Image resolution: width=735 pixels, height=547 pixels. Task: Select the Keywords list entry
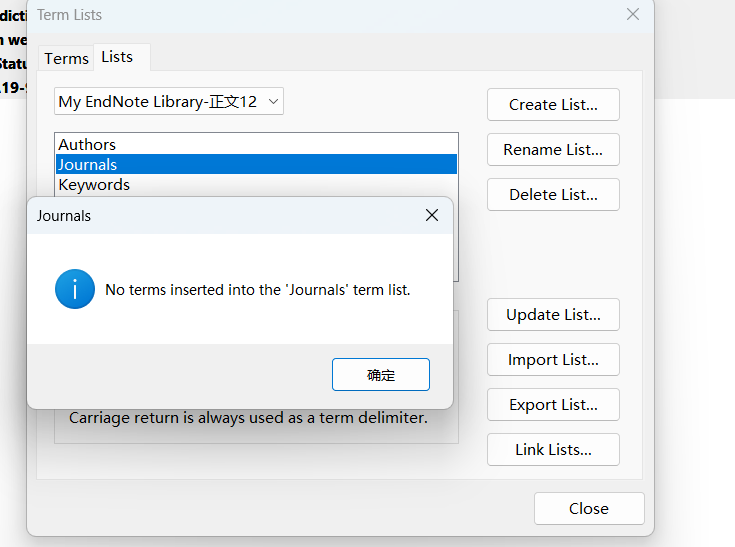pyautogui.click(x=256, y=185)
